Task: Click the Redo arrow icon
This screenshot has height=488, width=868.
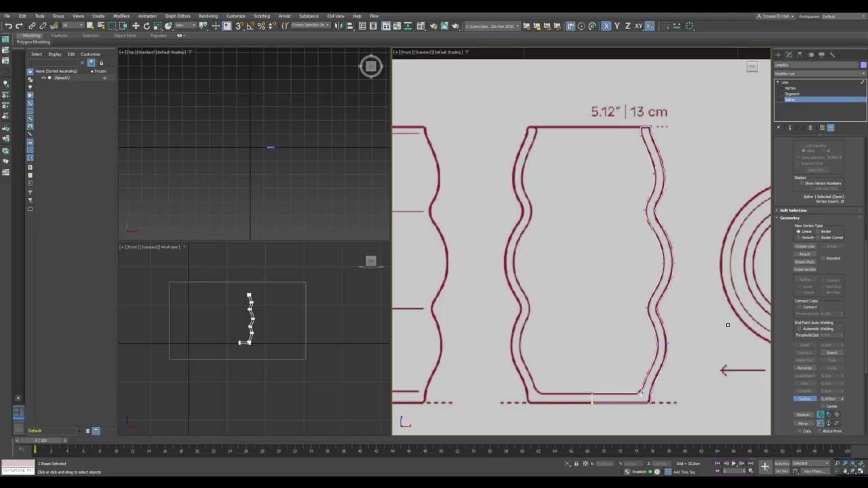Action: (x=19, y=26)
